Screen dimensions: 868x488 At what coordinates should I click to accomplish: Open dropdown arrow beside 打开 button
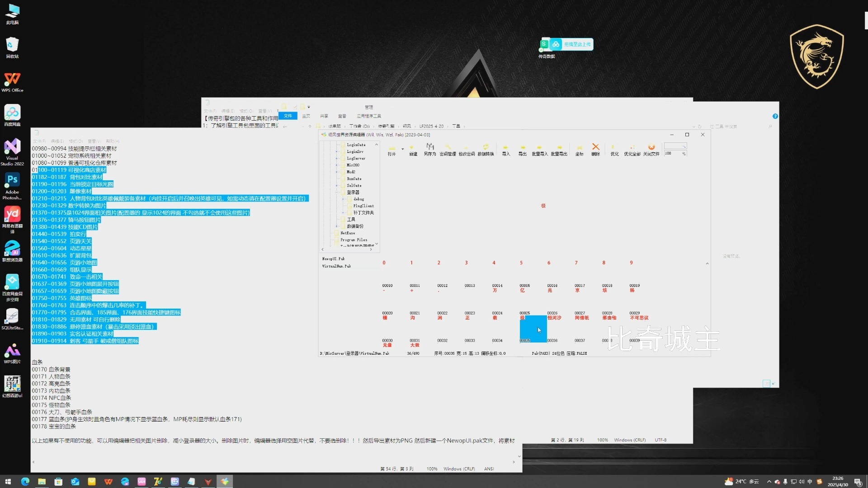click(x=402, y=149)
